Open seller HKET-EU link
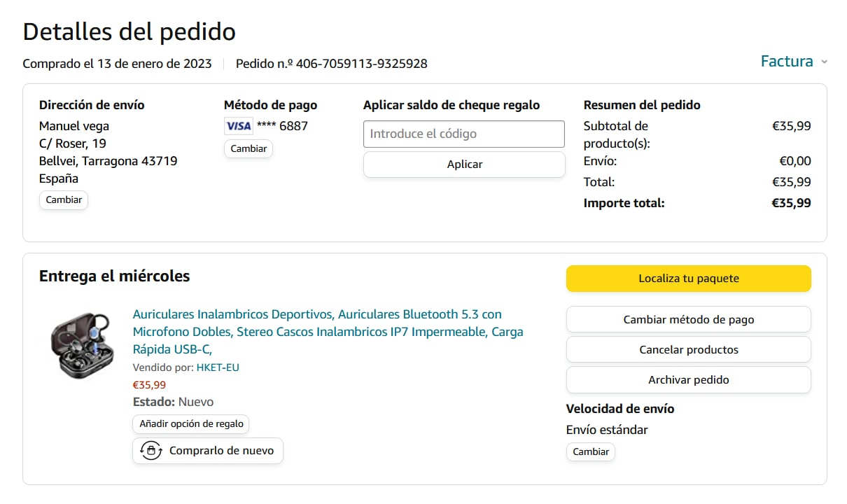This screenshot has height=504, width=847. tap(218, 367)
